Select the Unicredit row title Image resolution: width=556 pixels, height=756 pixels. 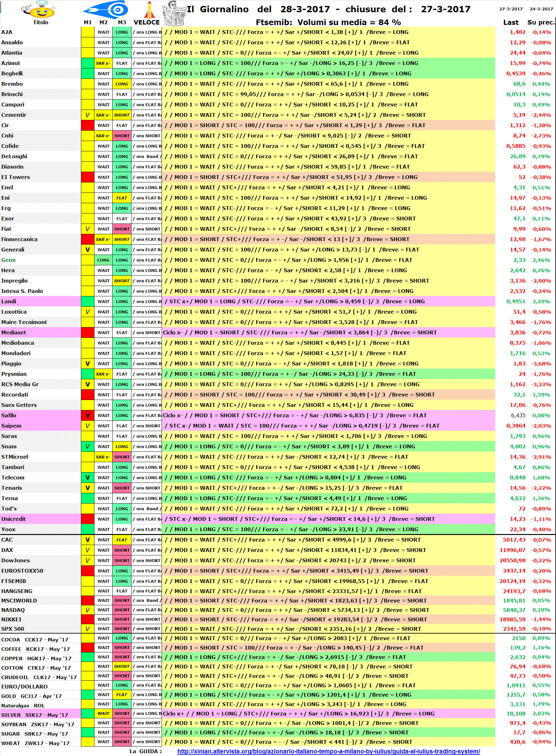pyautogui.click(x=40, y=519)
